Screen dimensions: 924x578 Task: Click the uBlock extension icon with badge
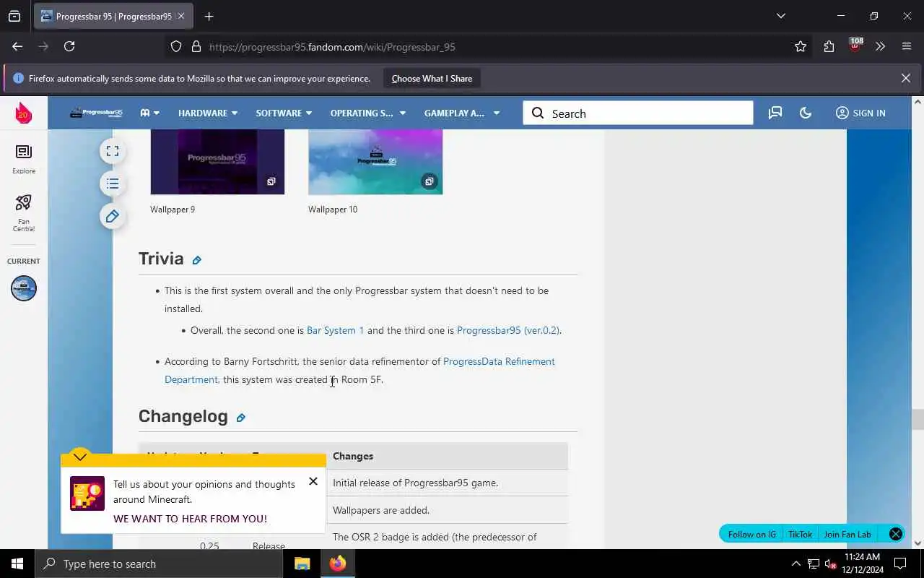click(855, 45)
